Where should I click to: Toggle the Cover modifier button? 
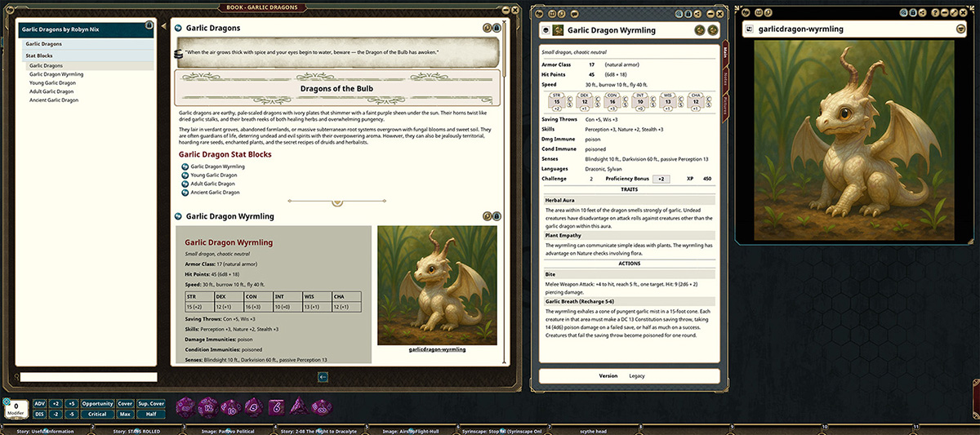[125, 404]
